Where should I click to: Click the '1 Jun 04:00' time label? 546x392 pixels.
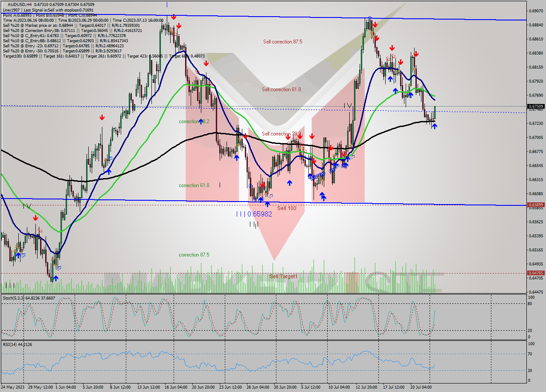66,387
